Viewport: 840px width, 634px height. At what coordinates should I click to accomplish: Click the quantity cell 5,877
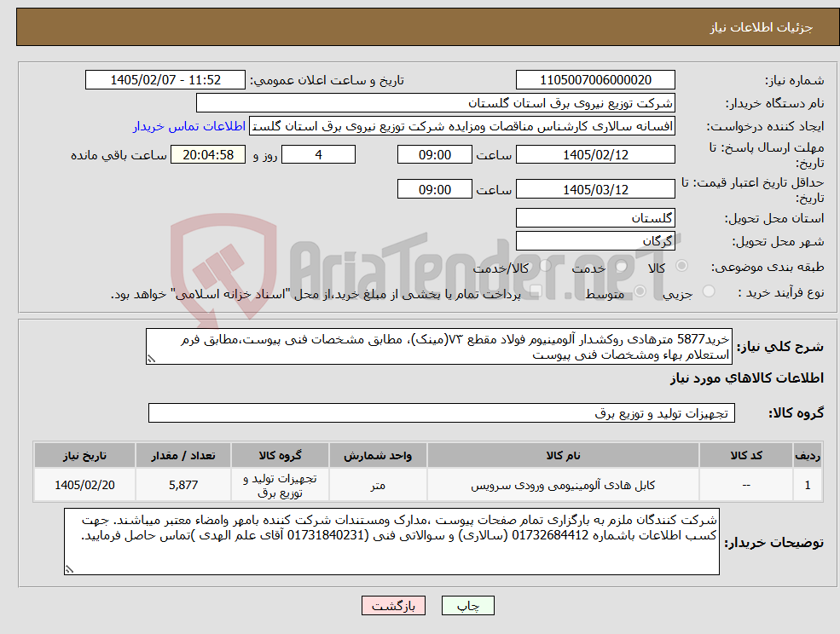pyautogui.click(x=183, y=485)
